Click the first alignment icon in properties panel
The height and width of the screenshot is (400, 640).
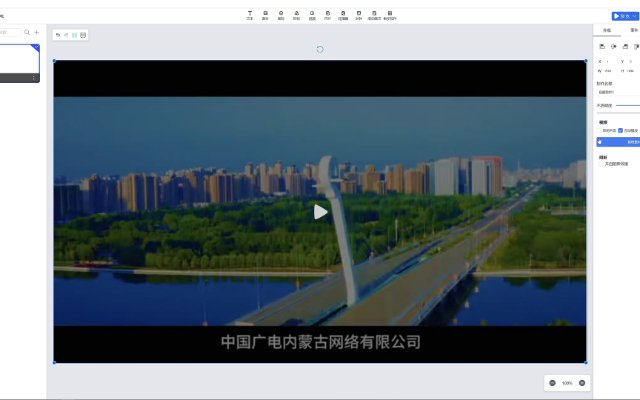[602, 47]
